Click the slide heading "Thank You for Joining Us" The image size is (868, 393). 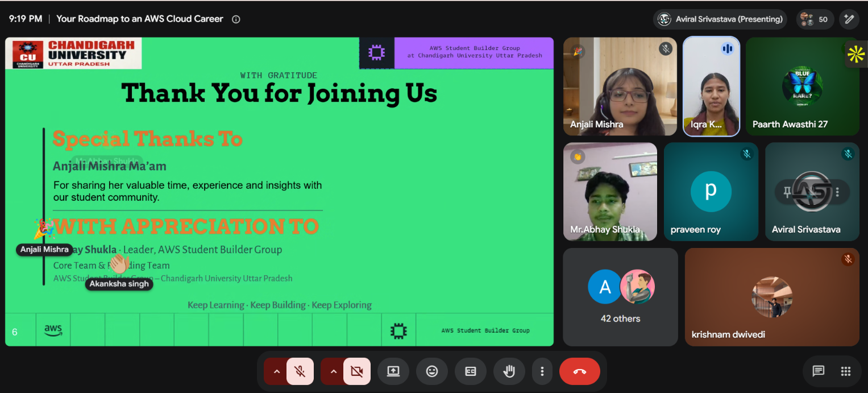click(x=279, y=93)
